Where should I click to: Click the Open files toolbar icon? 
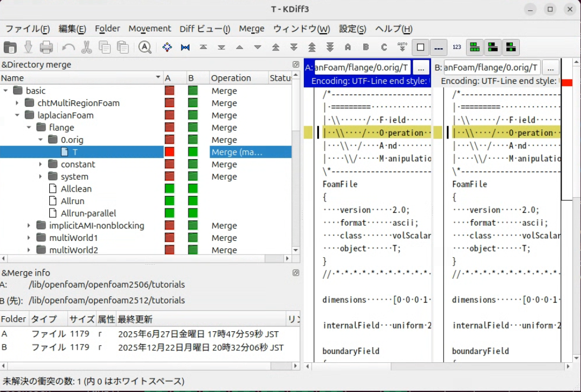click(10, 47)
